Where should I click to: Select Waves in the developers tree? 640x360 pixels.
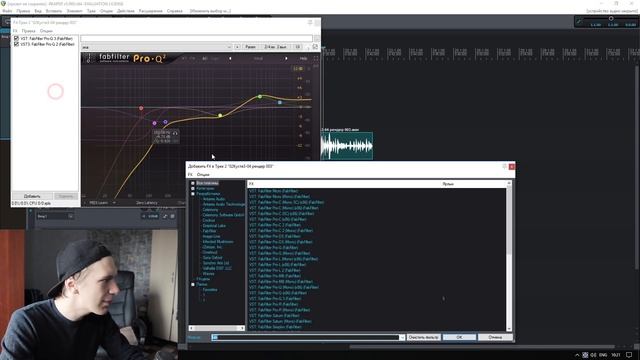pos(208,274)
